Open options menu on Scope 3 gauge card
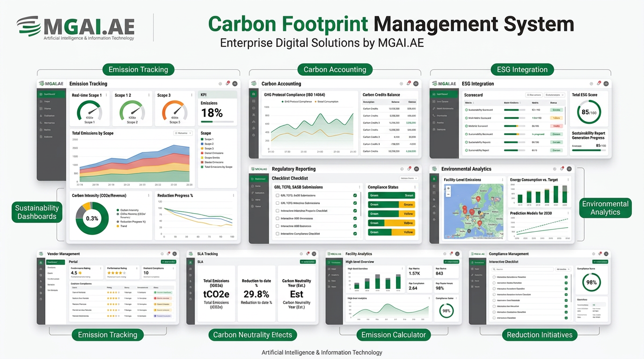Image resolution: width=644 pixels, height=359 pixels. pyautogui.click(x=191, y=95)
